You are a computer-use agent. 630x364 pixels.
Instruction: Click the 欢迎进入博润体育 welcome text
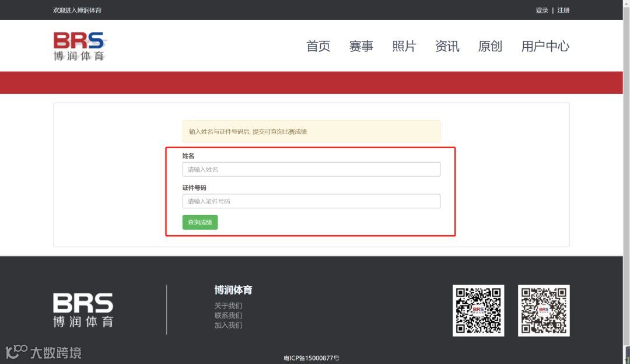pos(77,10)
